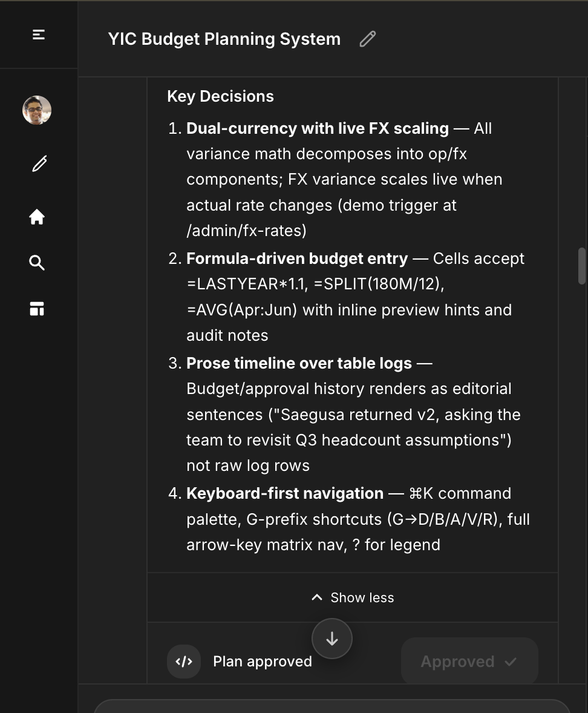Click the bold Keyboard-first navigation list item

point(284,493)
